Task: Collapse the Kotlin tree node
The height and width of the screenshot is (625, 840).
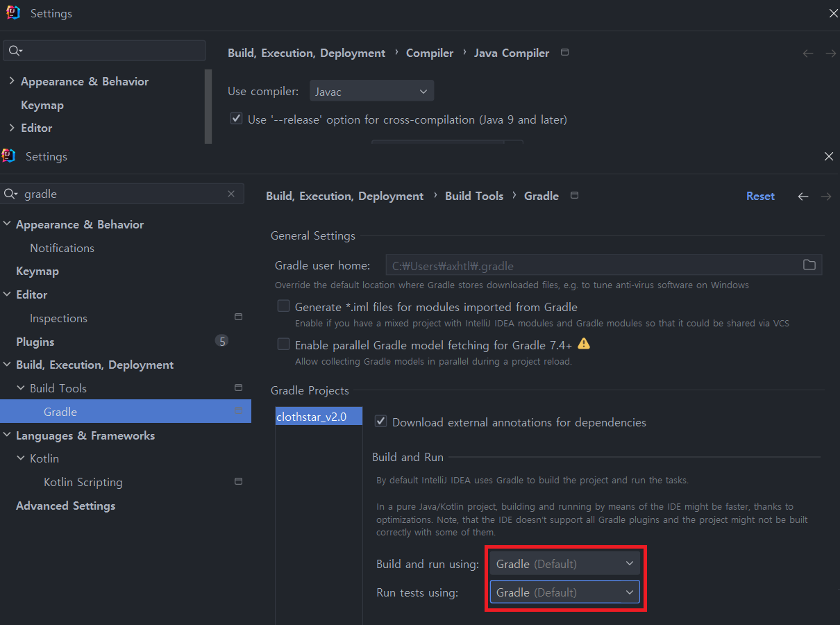Action: [x=21, y=458]
